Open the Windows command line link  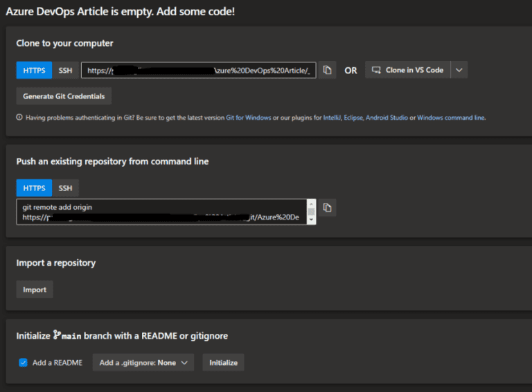click(x=450, y=118)
